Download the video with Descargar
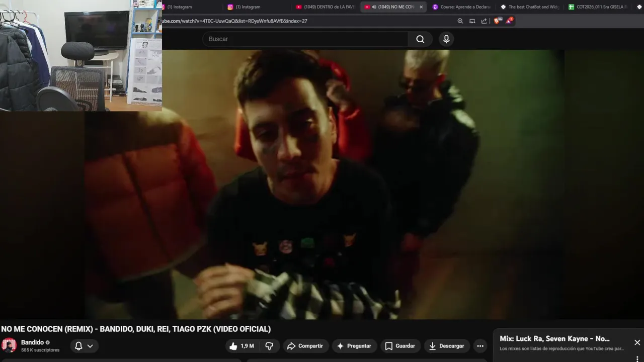 tap(446, 346)
